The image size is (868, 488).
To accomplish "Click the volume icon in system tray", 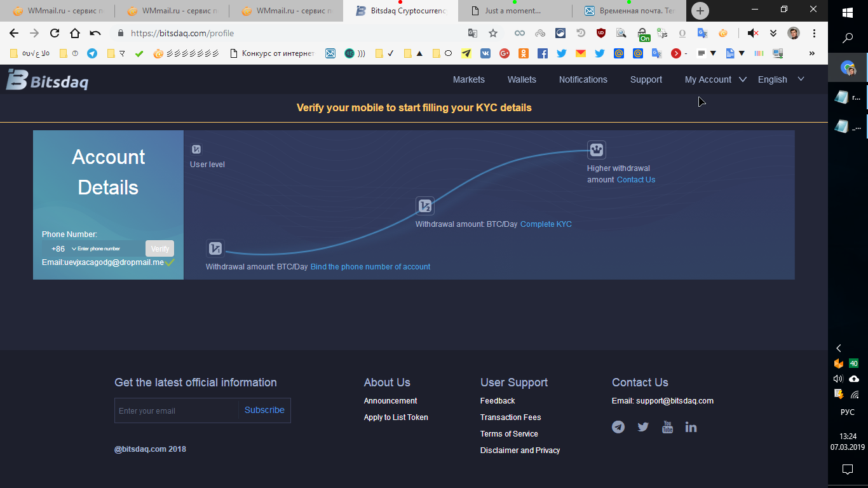I will click(838, 379).
